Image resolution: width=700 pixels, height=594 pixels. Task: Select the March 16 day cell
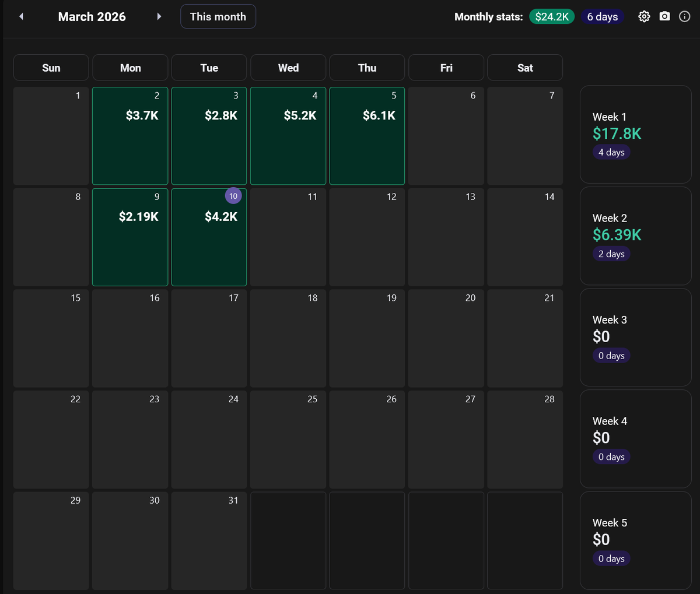130,338
